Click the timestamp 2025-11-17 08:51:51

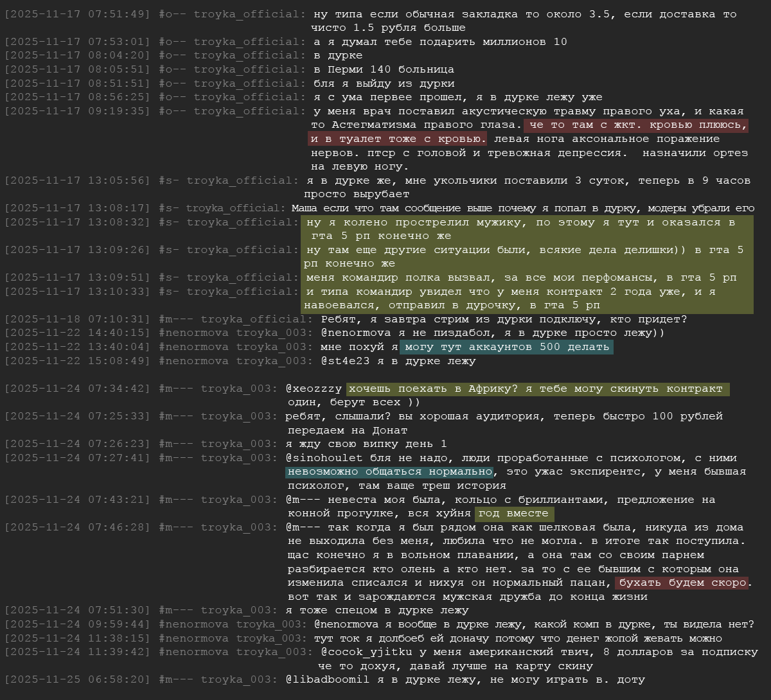[x=78, y=83]
